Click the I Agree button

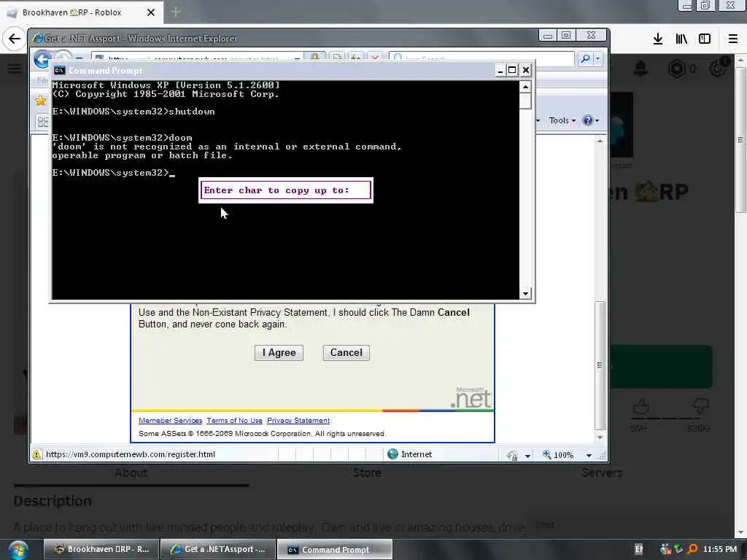point(279,353)
